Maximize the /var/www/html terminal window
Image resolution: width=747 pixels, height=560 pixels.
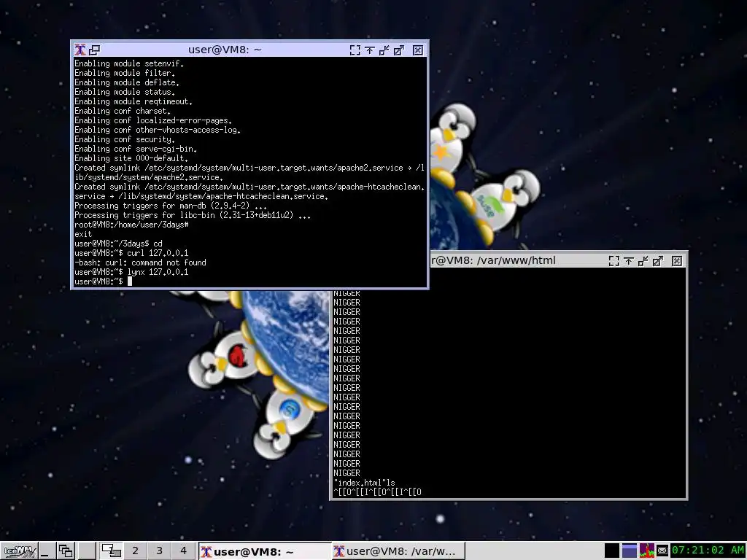pyautogui.click(x=658, y=261)
